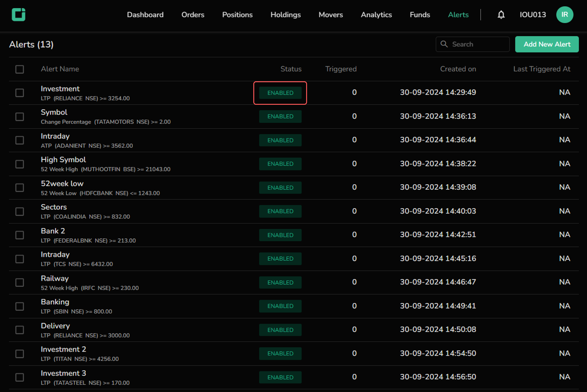Click the IOU013 account ID
Screen dimensions: 587x392
pyautogui.click(x=533, y=14)
